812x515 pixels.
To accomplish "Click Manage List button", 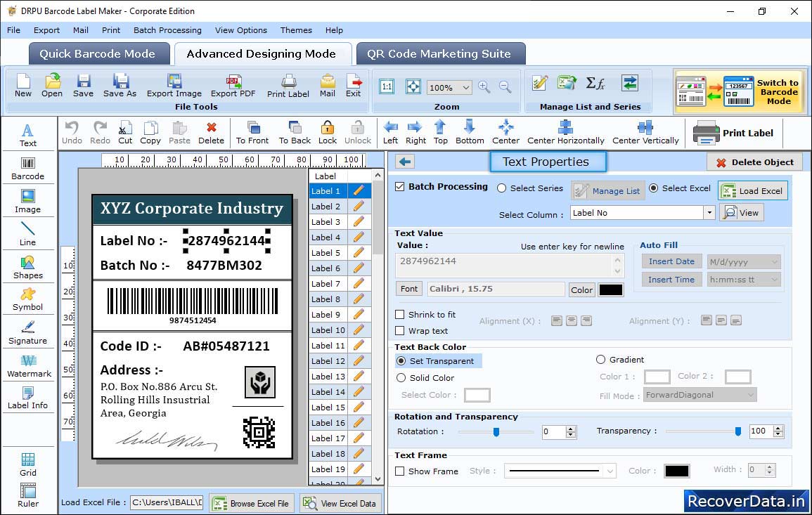I will click(x=608, y=190).
